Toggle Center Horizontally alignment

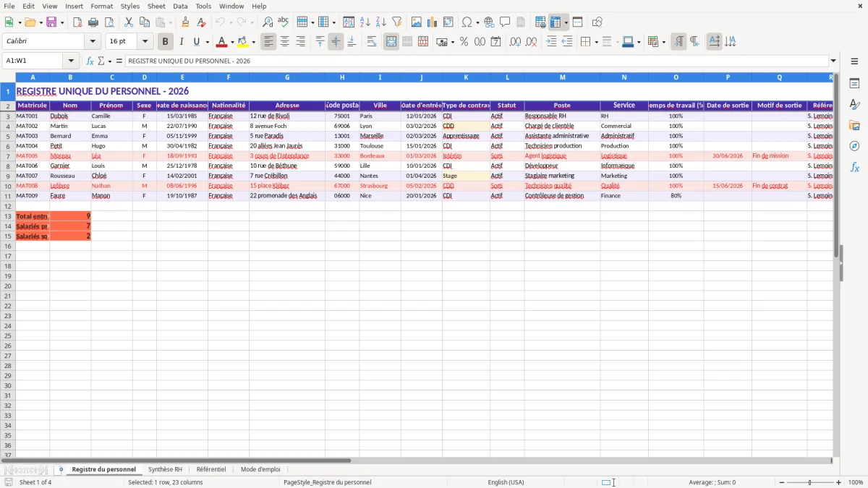click(284, 42)
